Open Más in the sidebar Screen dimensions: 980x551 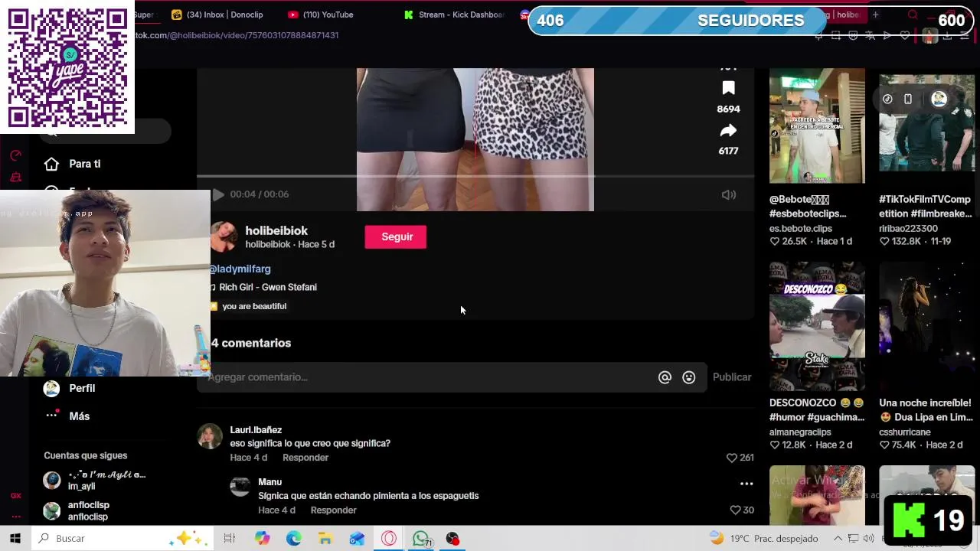tap(80, 416)
